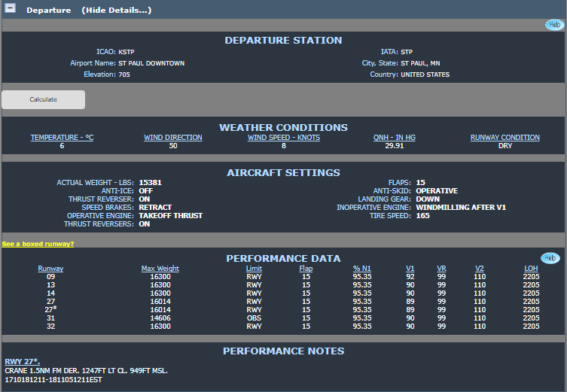Collapse the Departure section with minus icon
This screenshot has width=567, height=392.
[x=10, y=8]
